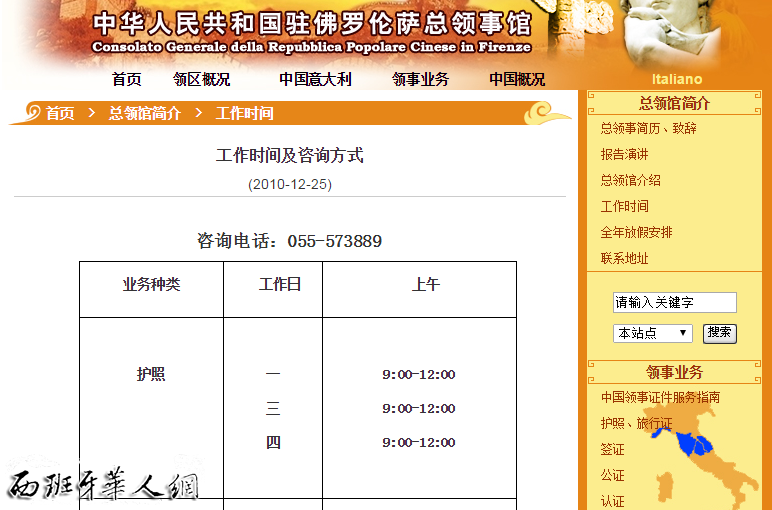Open 中国领事证件服务指南 link

pos(660,397)
